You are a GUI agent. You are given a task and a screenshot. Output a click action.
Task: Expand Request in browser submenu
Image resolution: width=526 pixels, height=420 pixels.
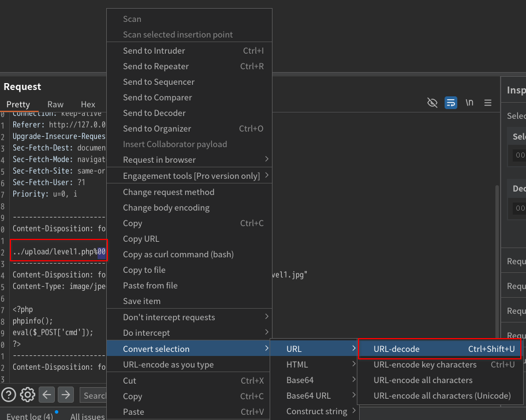[x=189, y=160]
